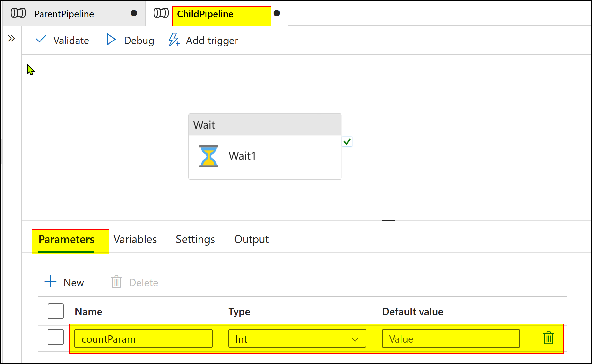
Task: Expand the collapsed left sidebar chevron
Action: (x=11, y=38)
